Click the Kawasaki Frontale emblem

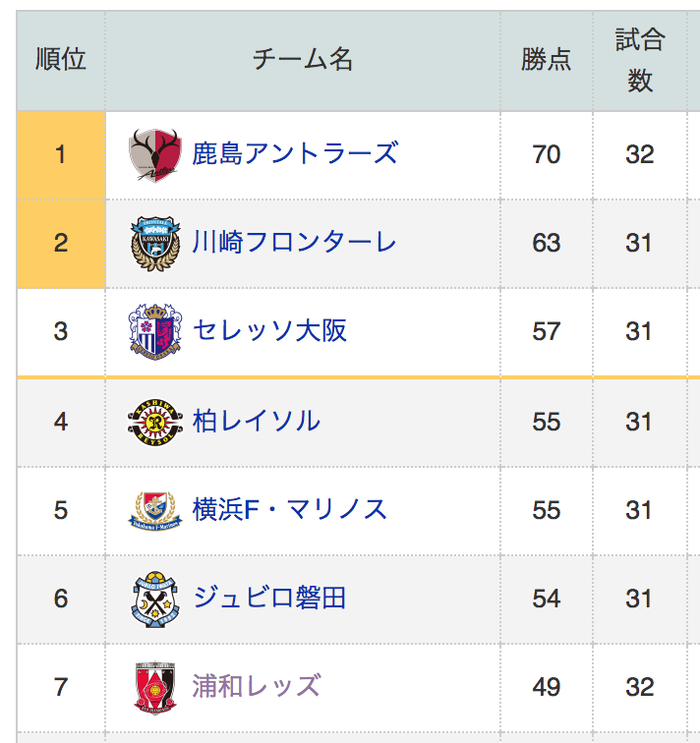click(x=155, y=244)
